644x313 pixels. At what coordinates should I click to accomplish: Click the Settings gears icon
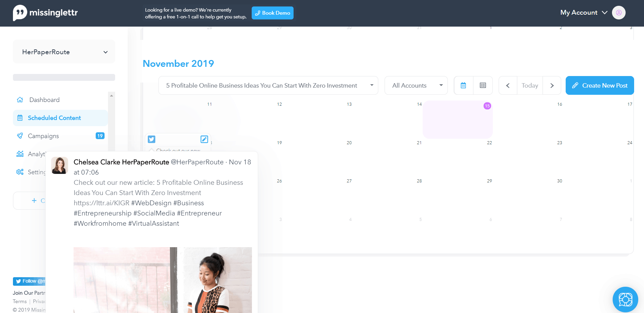tap(20, 172)
